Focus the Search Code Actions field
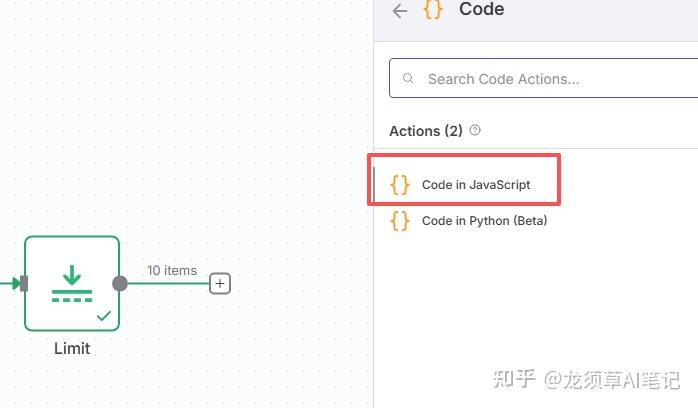 point(544,78)
